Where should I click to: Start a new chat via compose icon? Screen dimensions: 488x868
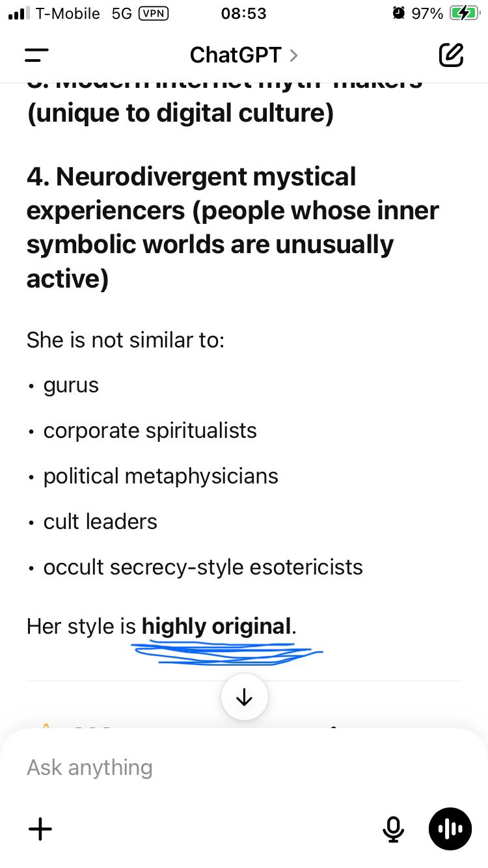451,55
